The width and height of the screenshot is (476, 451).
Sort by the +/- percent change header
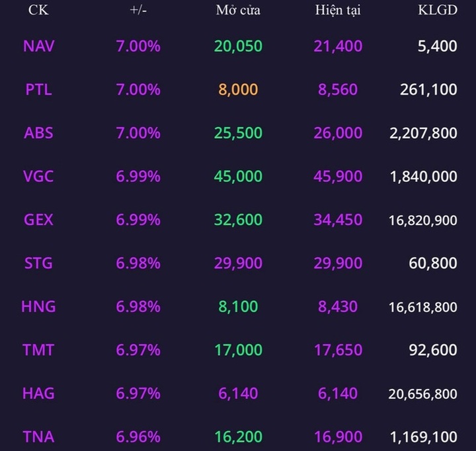[138, 11]
